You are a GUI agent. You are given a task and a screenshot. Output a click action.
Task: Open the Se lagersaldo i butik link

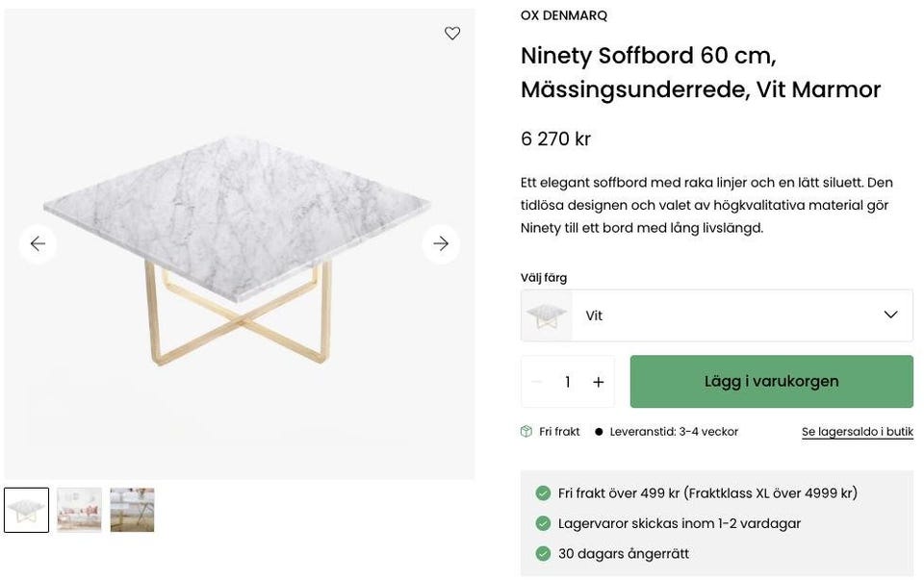[857, 432]
